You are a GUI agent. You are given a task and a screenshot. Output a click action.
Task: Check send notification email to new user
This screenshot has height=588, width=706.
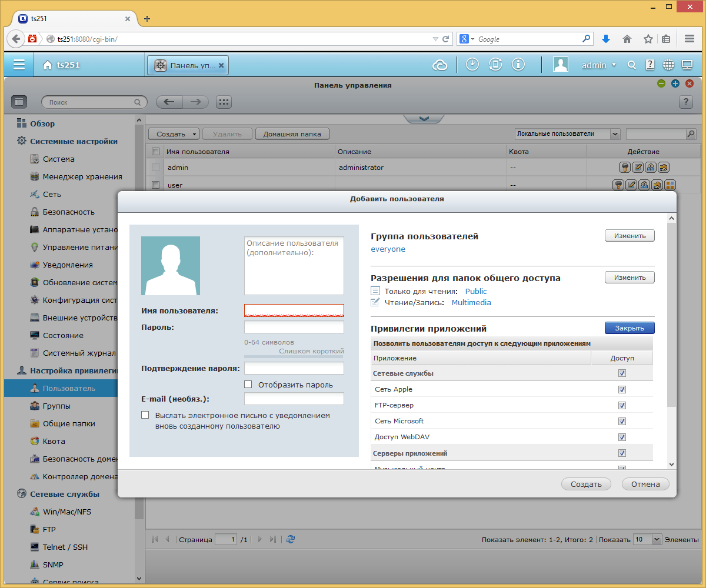tap(145, 415)
